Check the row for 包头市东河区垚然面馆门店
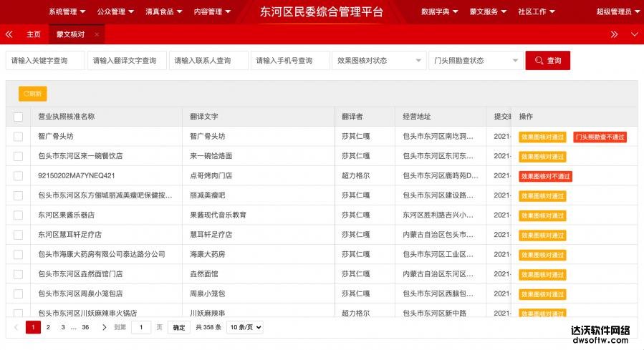 coord(18,274)
